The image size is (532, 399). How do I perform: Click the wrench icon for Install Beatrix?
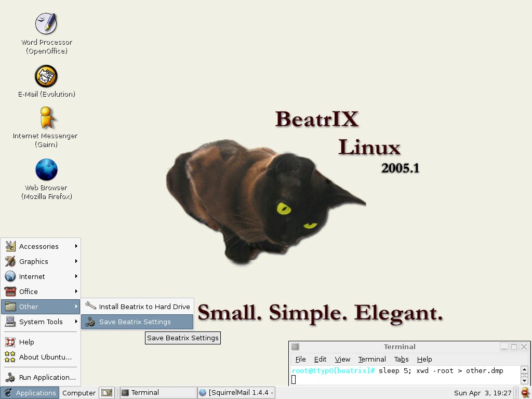pos(90,306)
